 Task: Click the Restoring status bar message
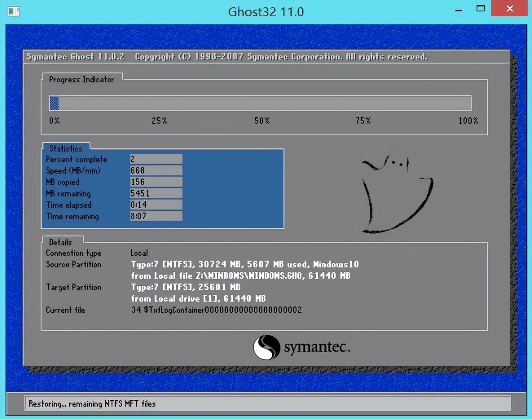92,404
